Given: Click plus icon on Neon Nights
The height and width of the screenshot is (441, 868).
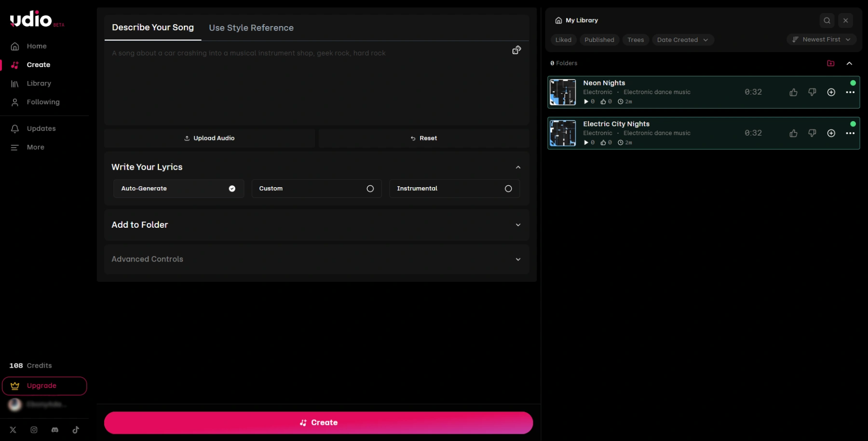Looking at the screenshot, I should 831,92.
